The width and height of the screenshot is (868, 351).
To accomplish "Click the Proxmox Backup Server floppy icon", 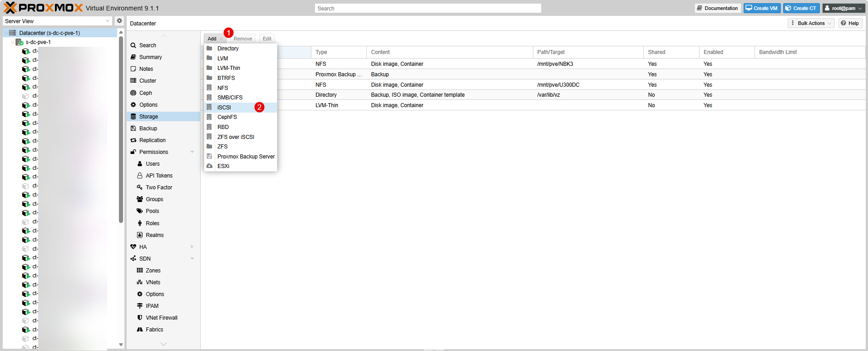I will coord(209,156).
